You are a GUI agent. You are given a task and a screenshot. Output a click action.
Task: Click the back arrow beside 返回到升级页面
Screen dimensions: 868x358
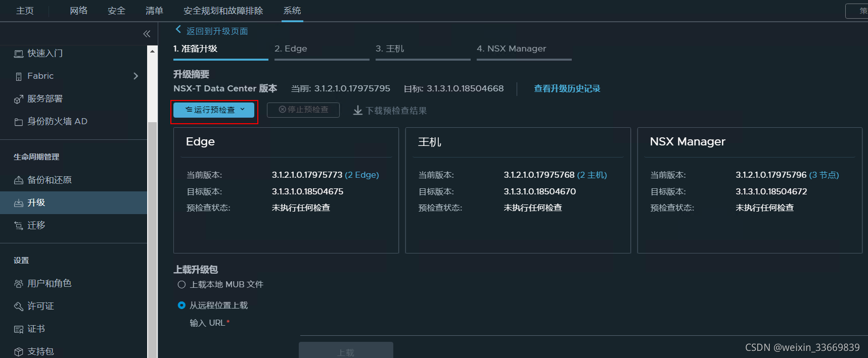click(178, 30)
